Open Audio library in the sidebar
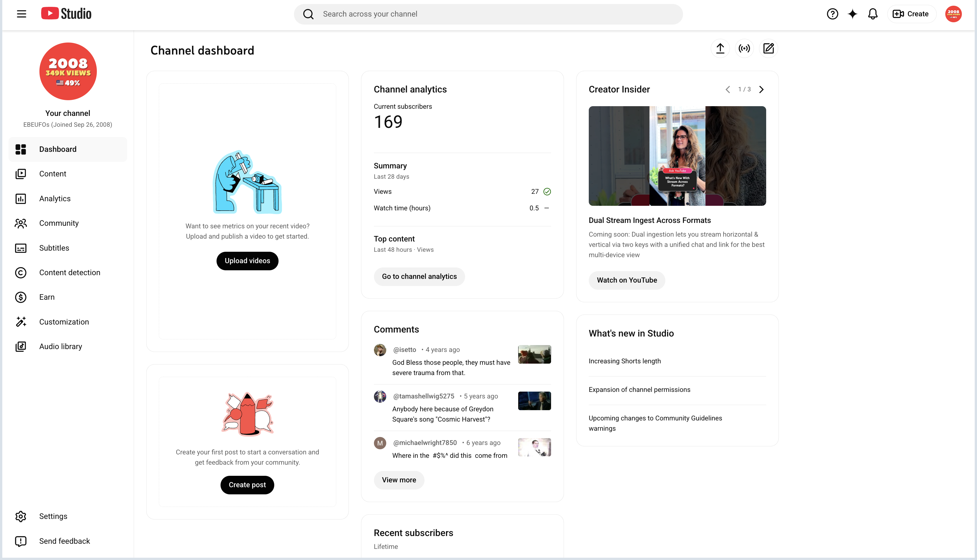Image resolution: width=977 pixels, height=560 pixels. tap(68, 347)
